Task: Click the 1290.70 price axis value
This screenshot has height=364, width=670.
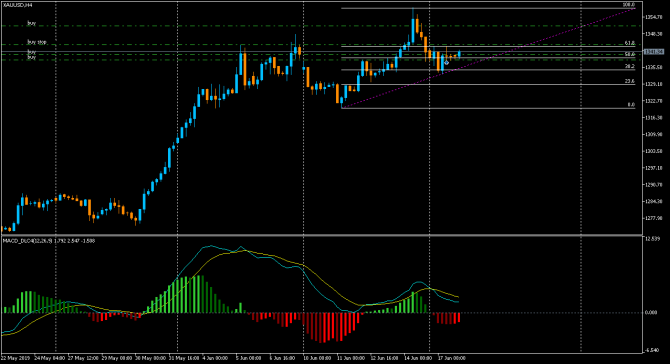Action: pyautogui.click(x=654, y=185)
